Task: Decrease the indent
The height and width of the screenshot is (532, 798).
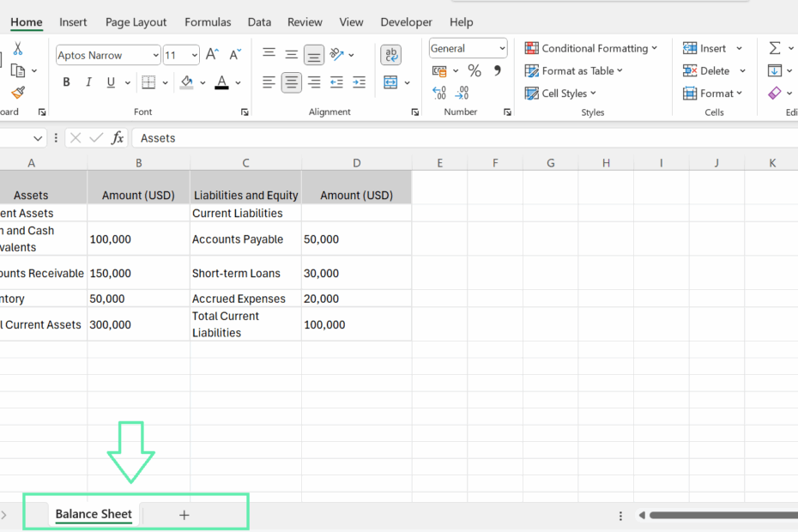Action: (336, 82)
